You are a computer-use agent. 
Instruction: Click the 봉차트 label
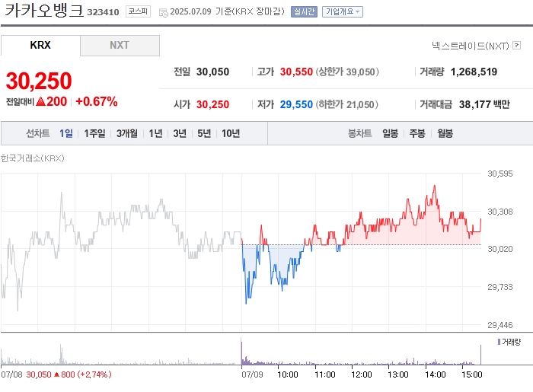(x=359, y=133)
